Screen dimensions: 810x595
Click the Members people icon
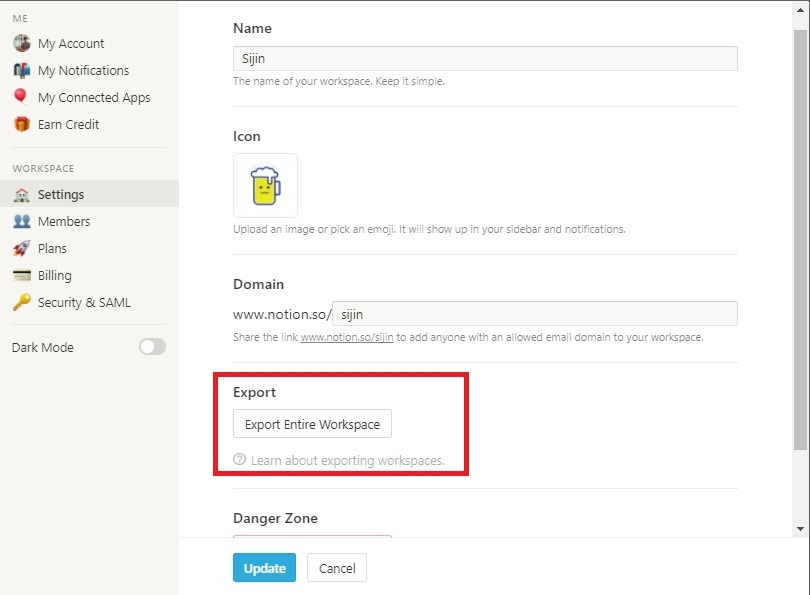[21, 221]
